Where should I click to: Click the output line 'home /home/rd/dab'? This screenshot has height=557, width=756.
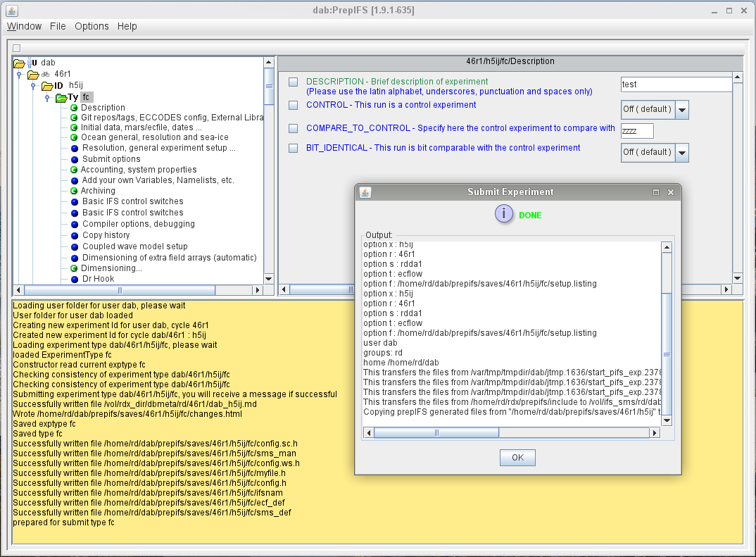(401, 362)
